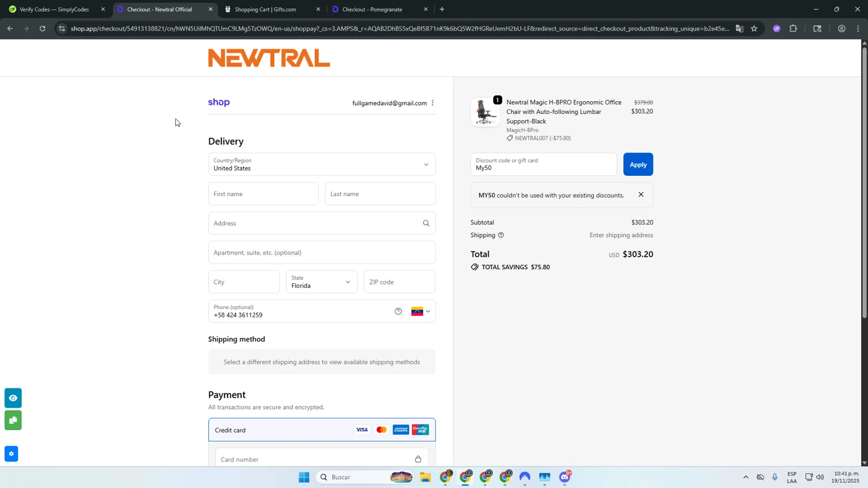
Task: Reload the checkout page
Action: (x=42, y=28)
